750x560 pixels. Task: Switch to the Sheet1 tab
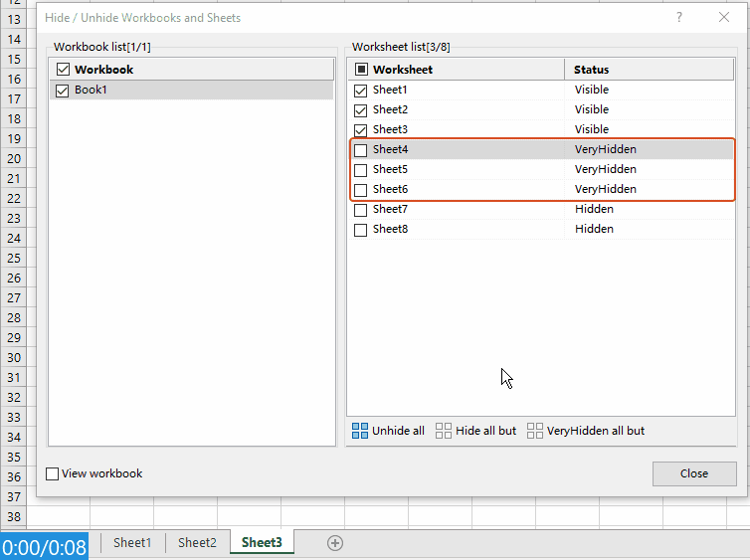[132, 543]
